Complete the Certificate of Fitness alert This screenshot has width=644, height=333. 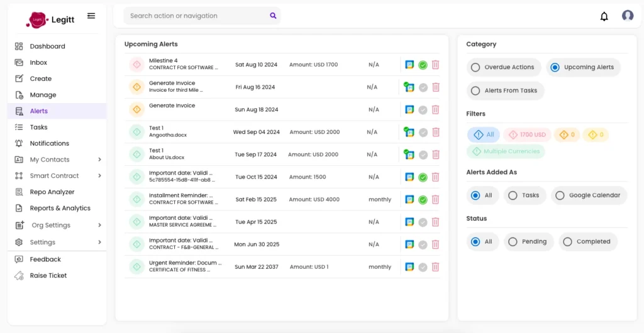pos(423,267)
